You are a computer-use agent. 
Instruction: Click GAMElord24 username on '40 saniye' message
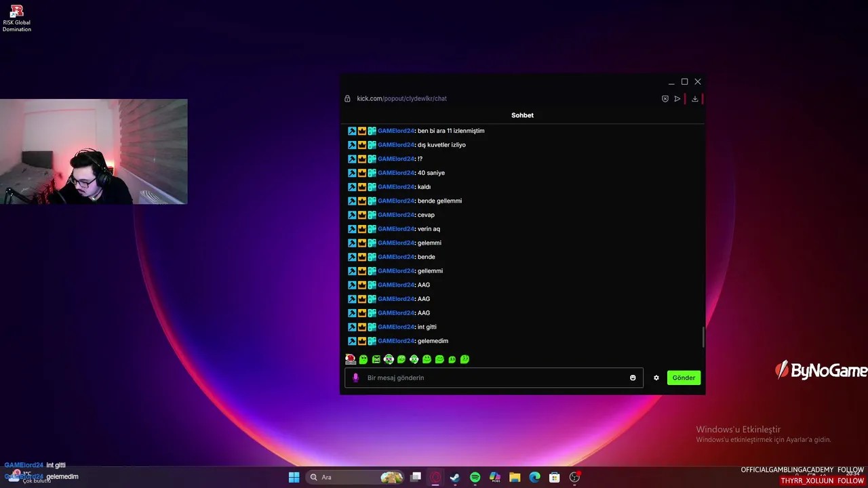(396, 173)
